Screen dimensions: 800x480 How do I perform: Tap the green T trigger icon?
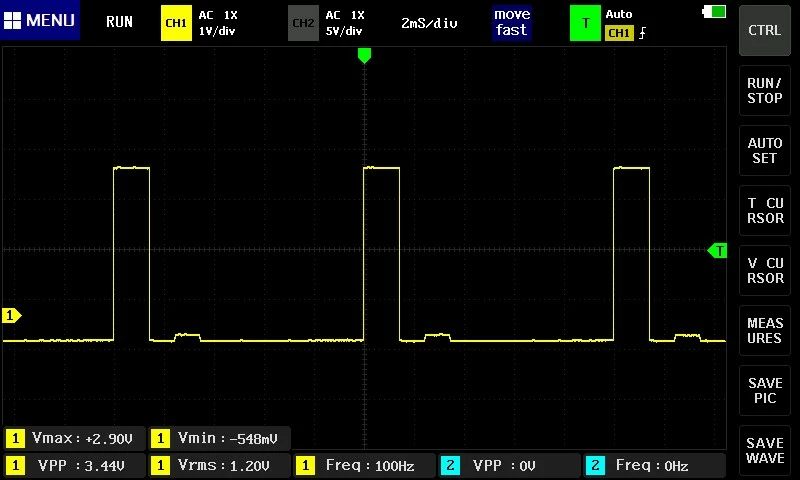[585, 23]
